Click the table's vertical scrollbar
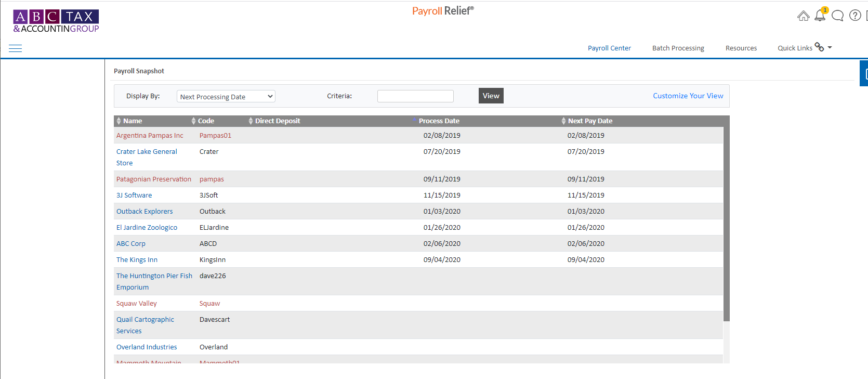868x379 pixels. point(726,224)
